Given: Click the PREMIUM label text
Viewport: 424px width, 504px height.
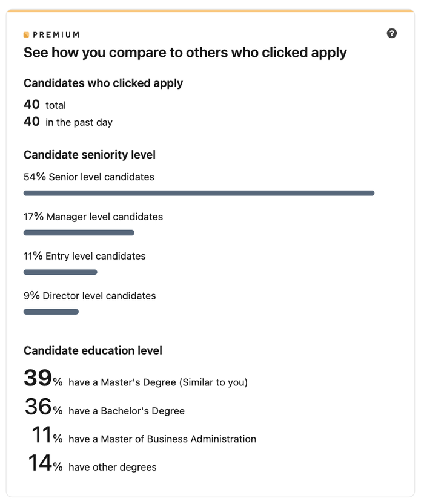Looking at the screenshot, I should [56, 34].
